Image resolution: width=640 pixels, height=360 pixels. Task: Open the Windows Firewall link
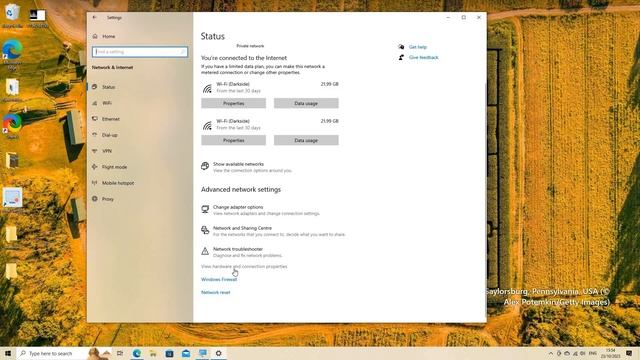(219, 280)
